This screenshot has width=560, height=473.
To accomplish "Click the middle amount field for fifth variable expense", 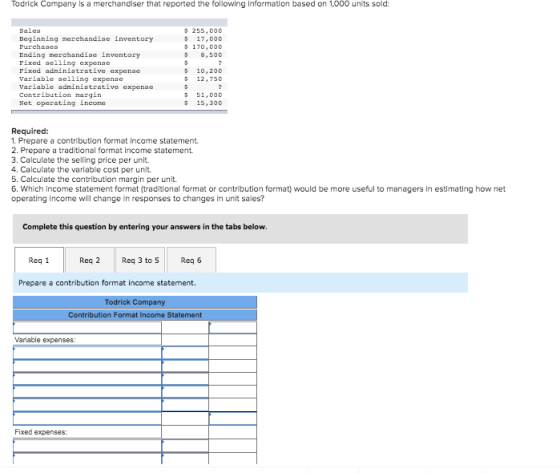I will [x=185, y=405].
